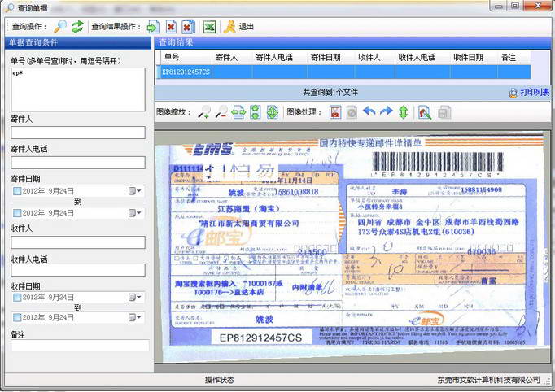Click the 退出 exit button
This screenshot has width=555, height=392.
[x=247, y=27]
